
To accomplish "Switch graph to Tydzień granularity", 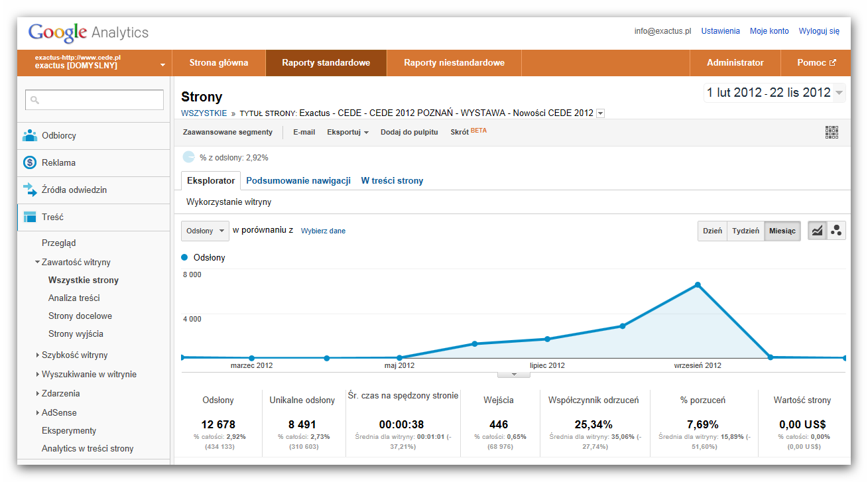I will point(745,231).
